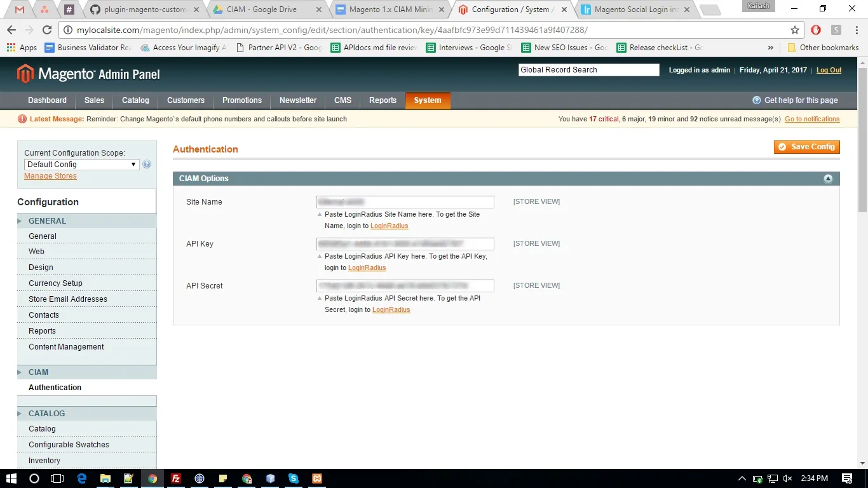The height and width of the screenshot is (488, 868).
Task: Click the Go to notifications link
Action: click(x=812, y=119)
